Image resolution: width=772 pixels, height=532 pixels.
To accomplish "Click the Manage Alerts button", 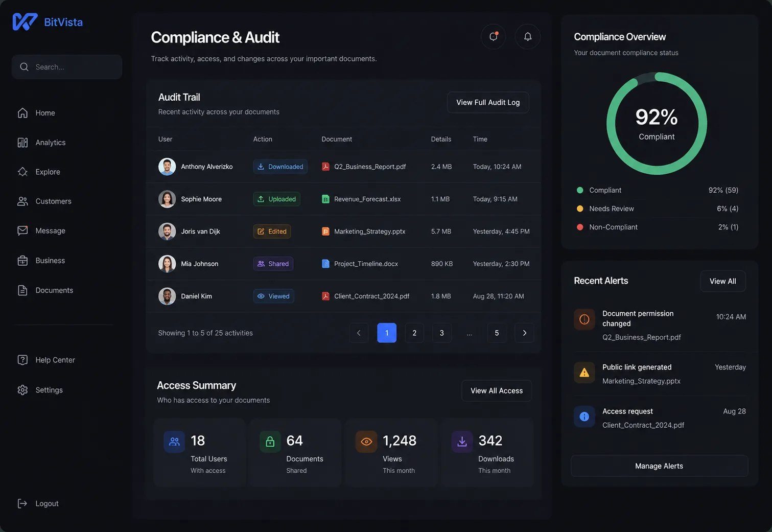I will [x=659, y=466].
